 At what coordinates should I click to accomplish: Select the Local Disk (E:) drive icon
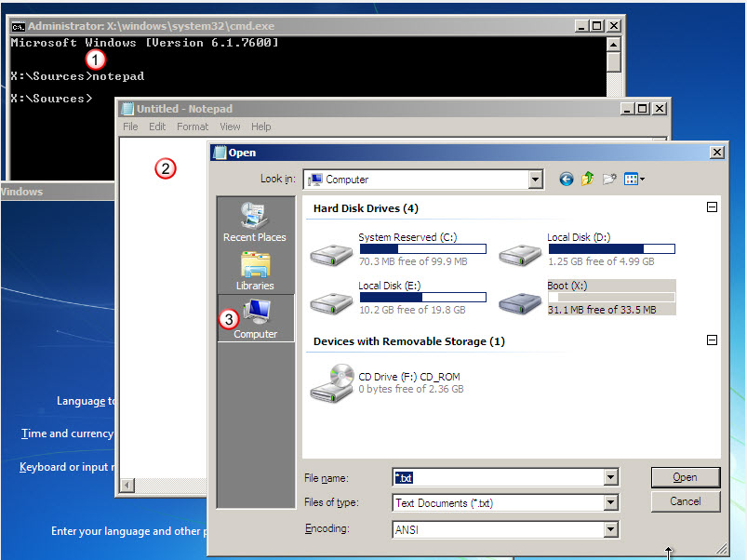pyautogui.click(x=331, y=303)
